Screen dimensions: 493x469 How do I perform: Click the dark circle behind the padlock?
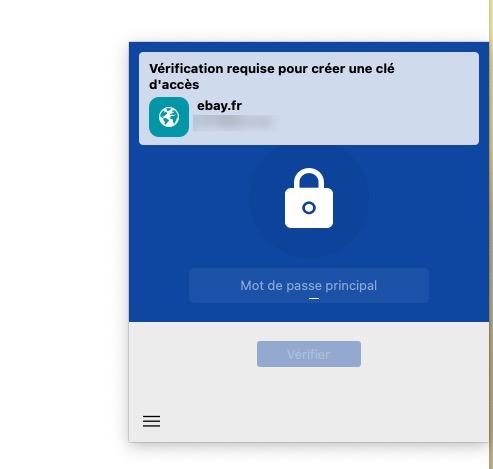pos(309,199)
